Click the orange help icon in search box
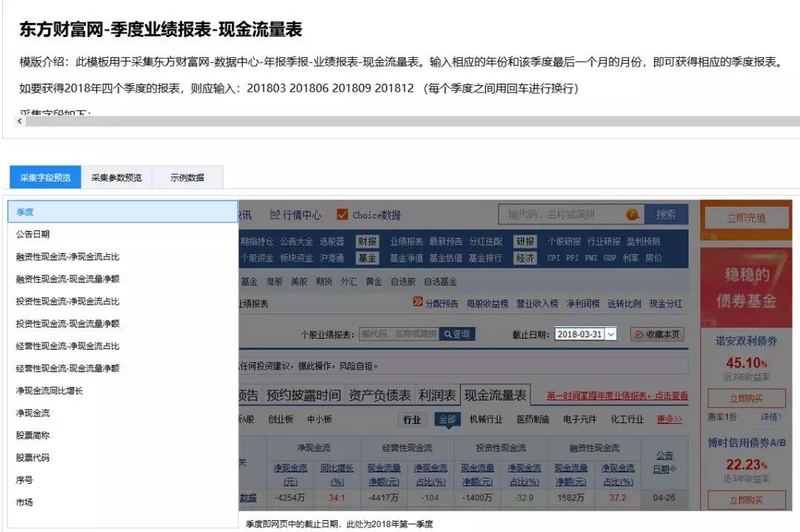The width and height of the screenshot is (800, 532). (x=633, y=214)
